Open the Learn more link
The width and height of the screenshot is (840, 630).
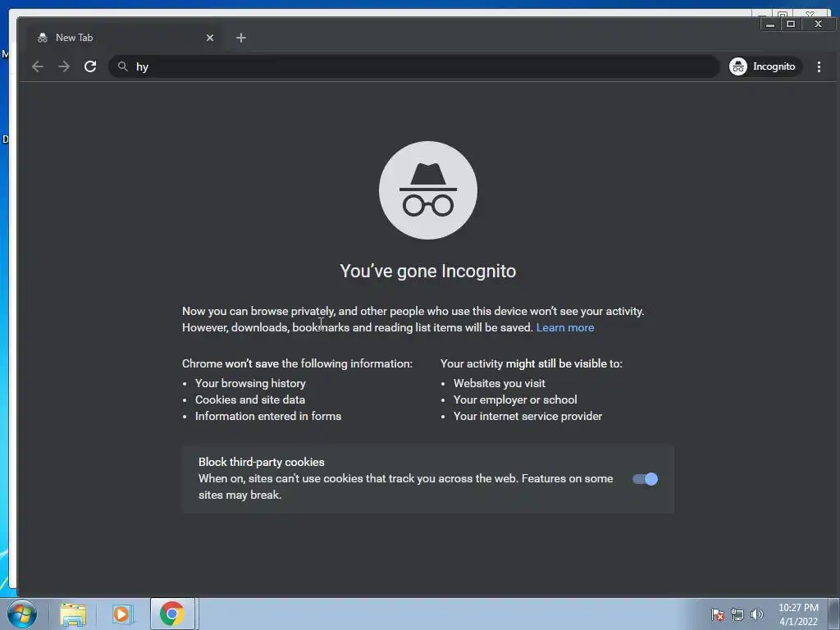pos(564,327)
